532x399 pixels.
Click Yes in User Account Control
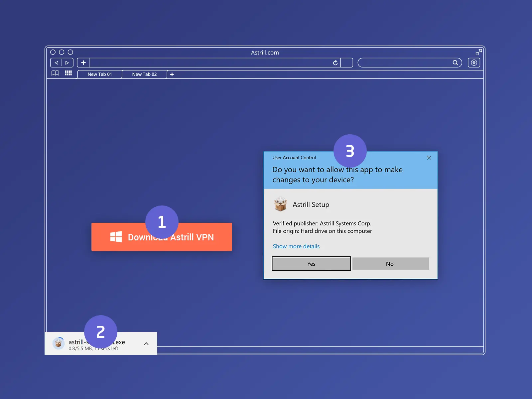coord(311,264)
